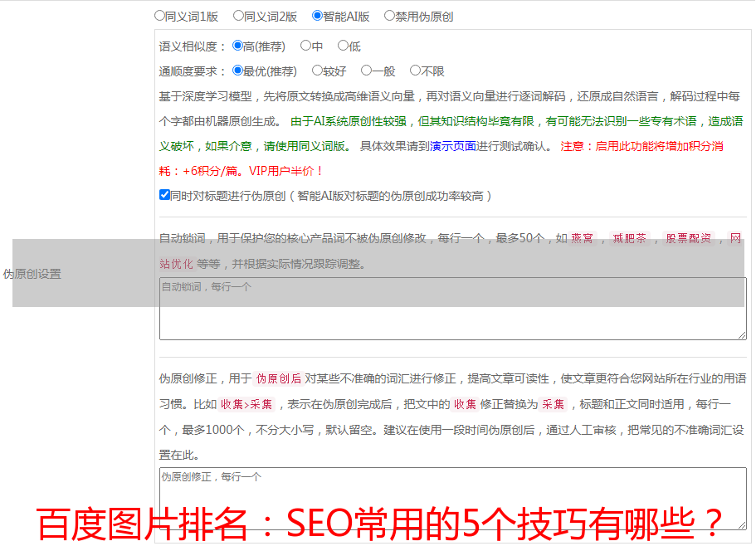Click the 自动锁词 textarea resize handle

(742, 335)
